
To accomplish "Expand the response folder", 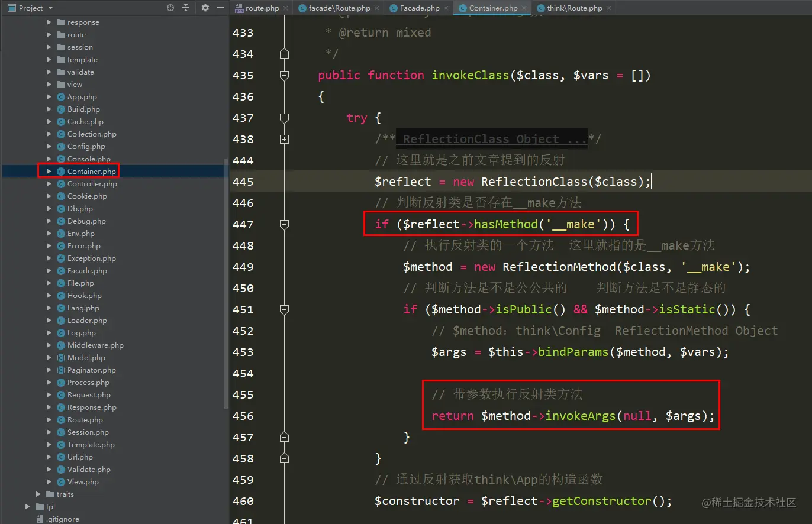I will pyautogui.click(x=49, y=22).
